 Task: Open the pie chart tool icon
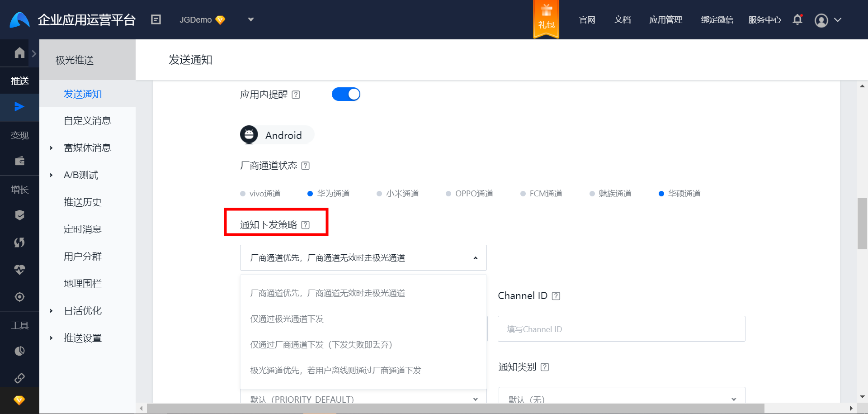tap(19, 351)
